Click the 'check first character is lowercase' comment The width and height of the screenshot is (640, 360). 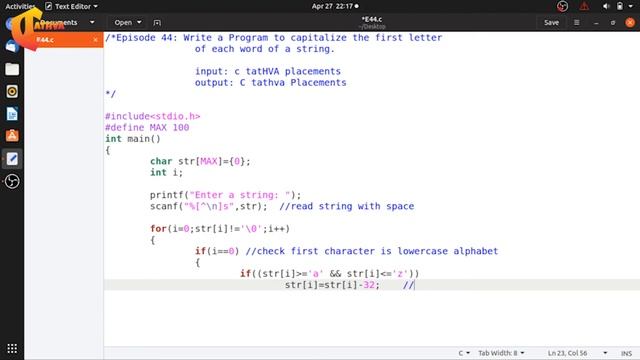point(372,251)
